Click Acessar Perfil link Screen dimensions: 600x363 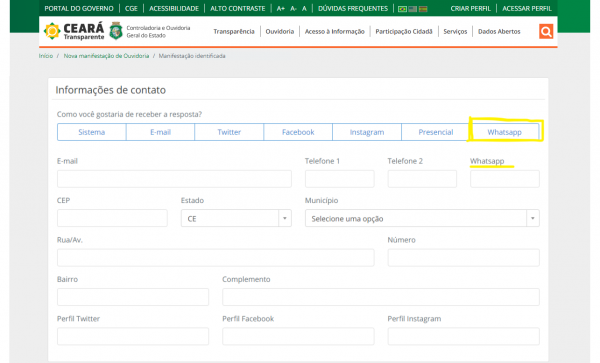pos(527,8)
